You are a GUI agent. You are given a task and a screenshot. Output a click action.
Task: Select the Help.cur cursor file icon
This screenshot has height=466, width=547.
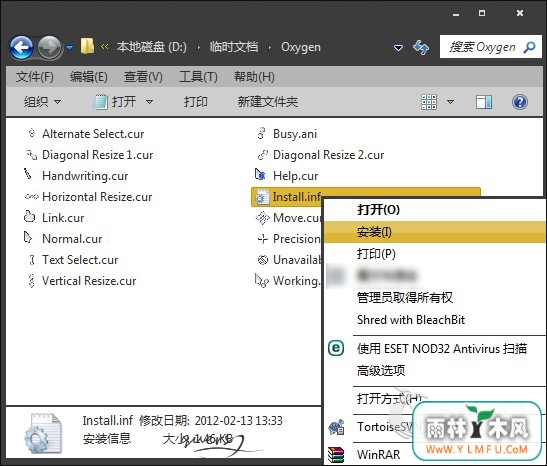261,175
